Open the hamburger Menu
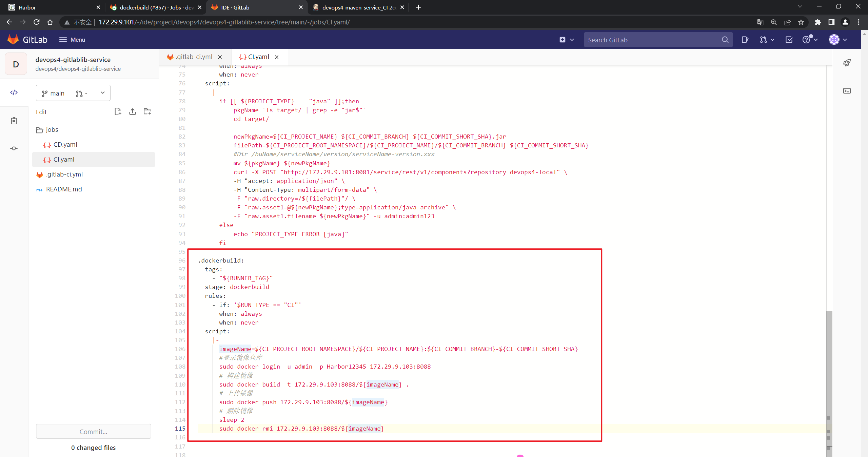The height and width of the screenshot is (457, 868). coord(72,40)
